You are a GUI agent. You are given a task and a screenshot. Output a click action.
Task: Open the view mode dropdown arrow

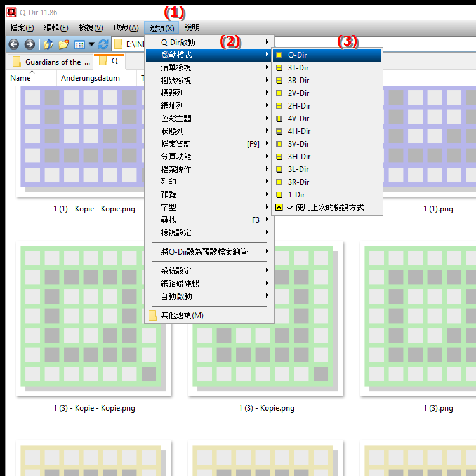coord(91,44)
